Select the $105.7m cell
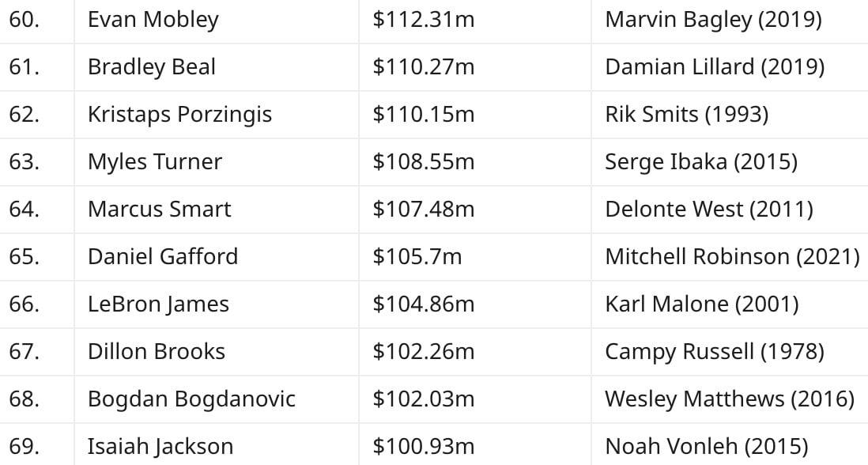Viewport: 868px width, 465px height. point(417,257)
